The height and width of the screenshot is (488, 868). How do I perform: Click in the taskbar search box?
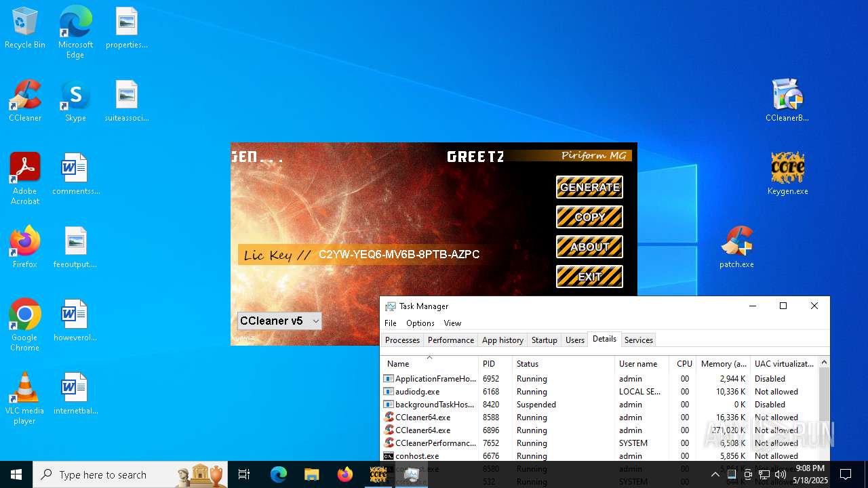[x=130, y=474]
